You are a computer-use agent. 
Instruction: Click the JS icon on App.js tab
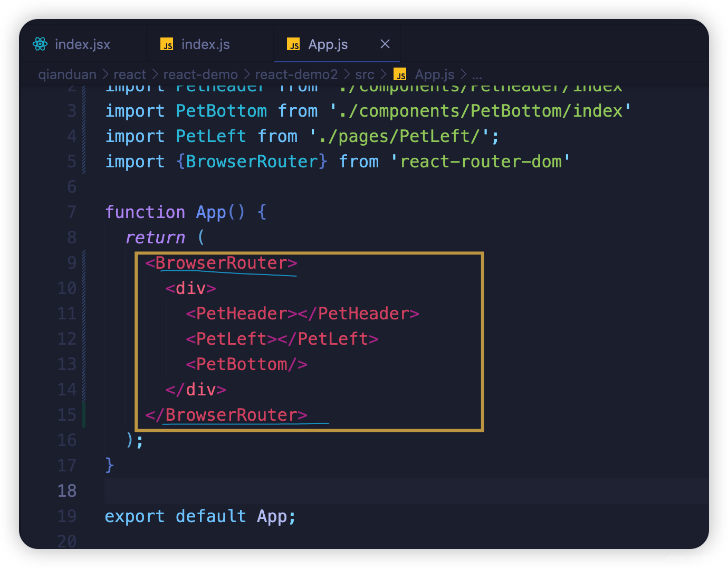[293, 44]
